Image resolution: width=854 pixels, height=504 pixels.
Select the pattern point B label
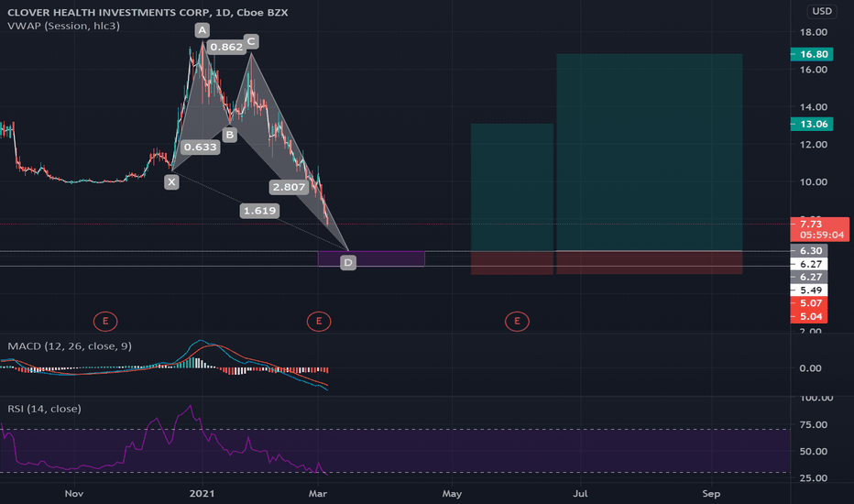pyautogui.click(x=229, y=135)
